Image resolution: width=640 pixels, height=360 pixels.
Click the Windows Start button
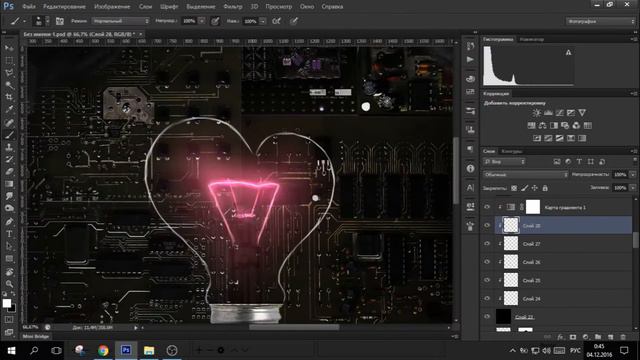tap(11, 350)
